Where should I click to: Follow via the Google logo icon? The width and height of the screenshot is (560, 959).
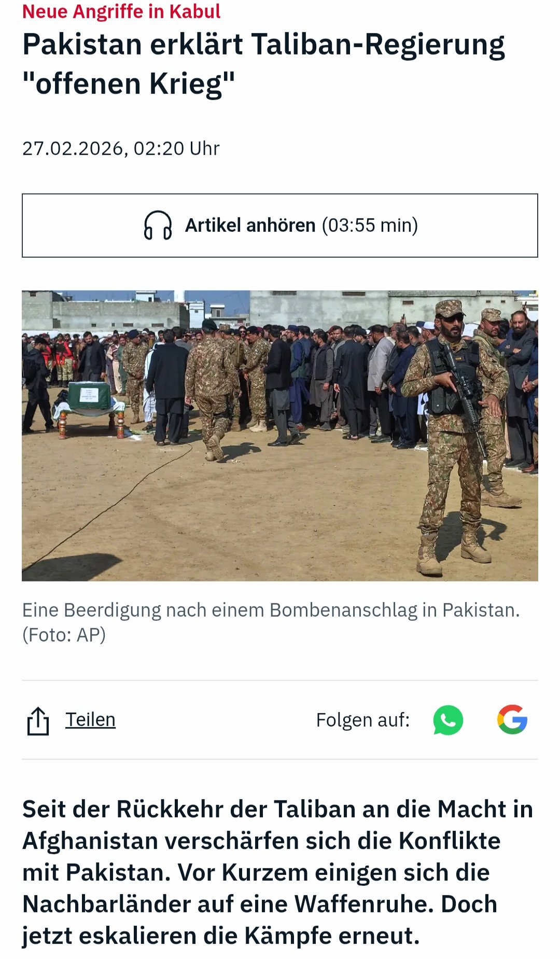coord(512,720)
